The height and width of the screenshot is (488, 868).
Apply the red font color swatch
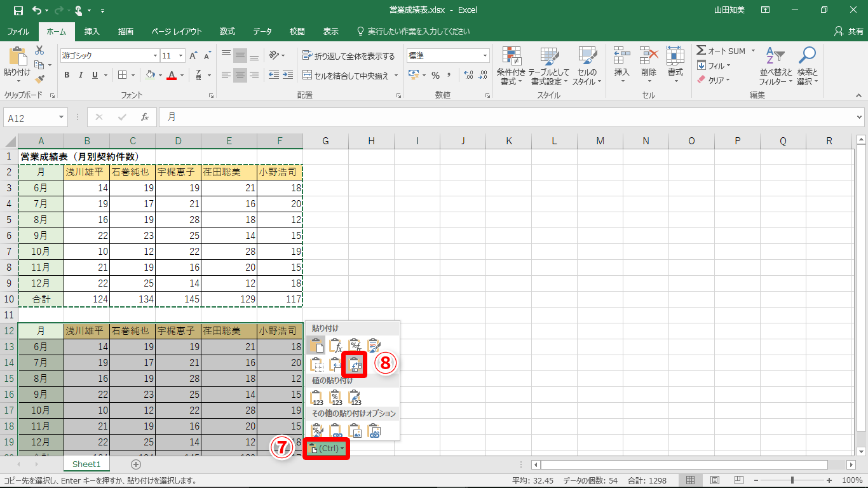[171, 75]
